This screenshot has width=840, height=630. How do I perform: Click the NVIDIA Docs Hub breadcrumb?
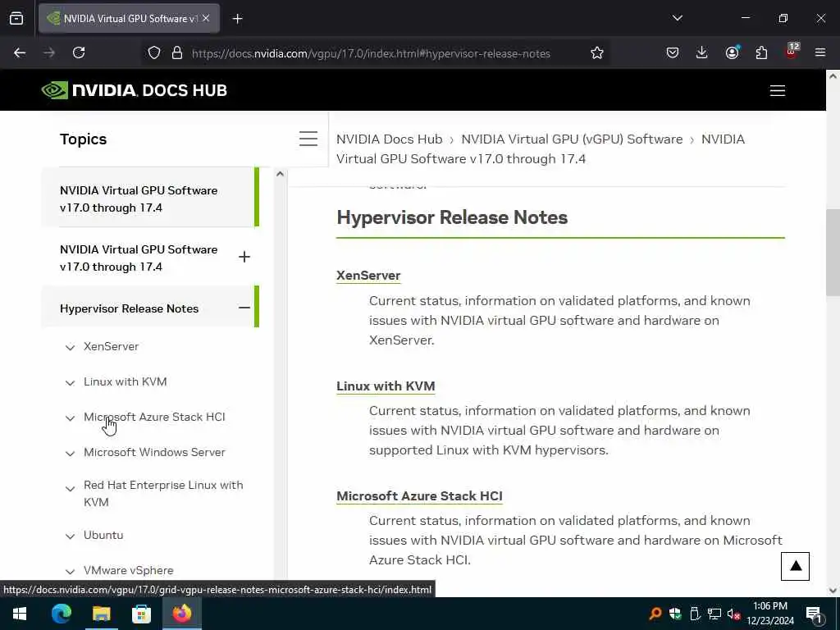(x=390, y=139)
